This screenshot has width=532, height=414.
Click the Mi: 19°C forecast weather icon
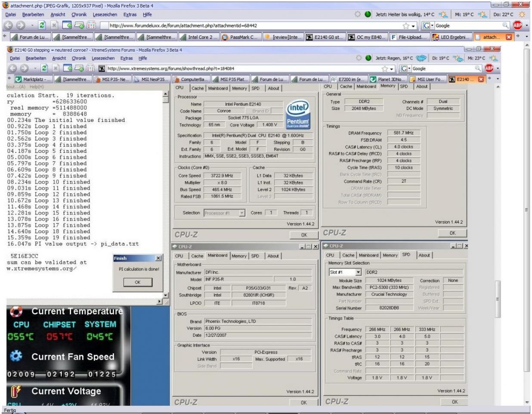pyautogui.click(x=482, y=14)
